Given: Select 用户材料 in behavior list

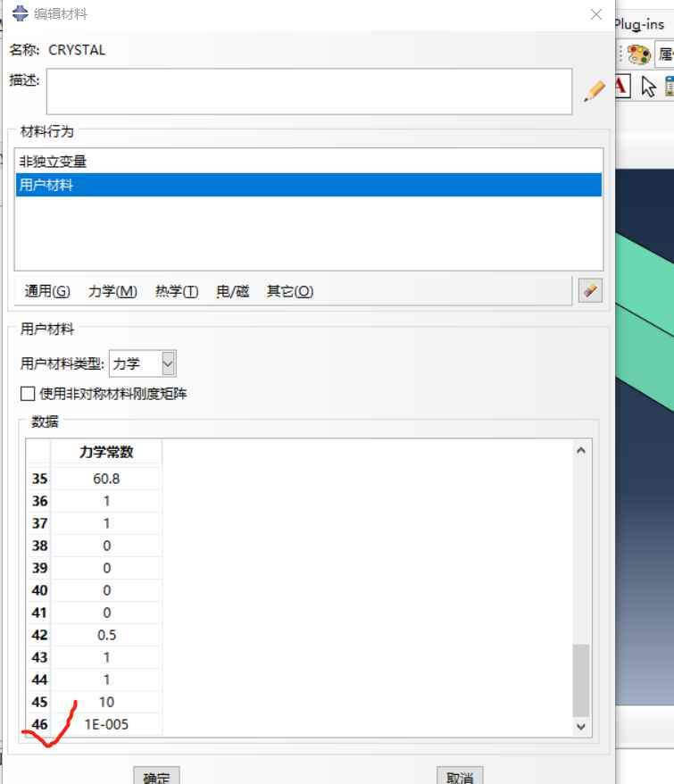Looking at the screenshot, I should coord(309,185).
